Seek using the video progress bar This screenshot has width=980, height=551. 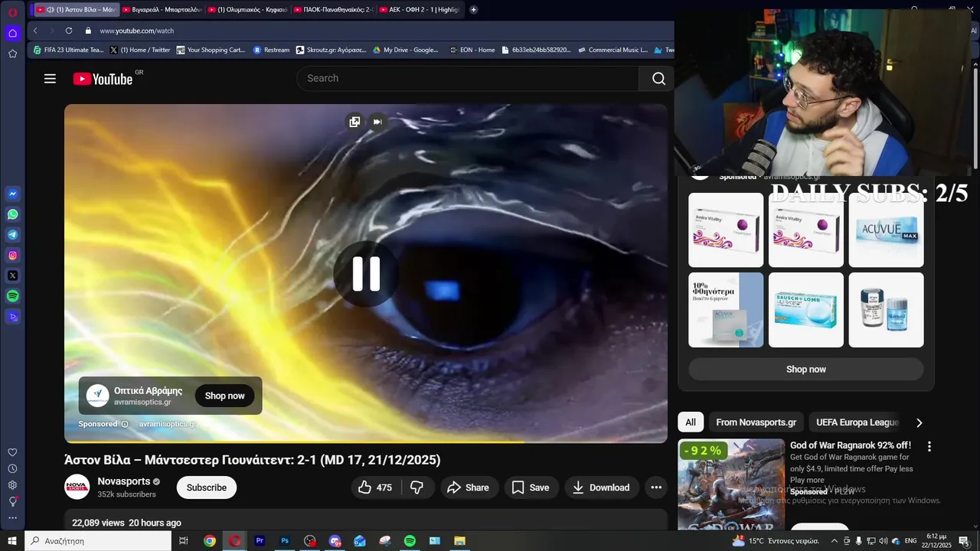[x=366, y=442]
